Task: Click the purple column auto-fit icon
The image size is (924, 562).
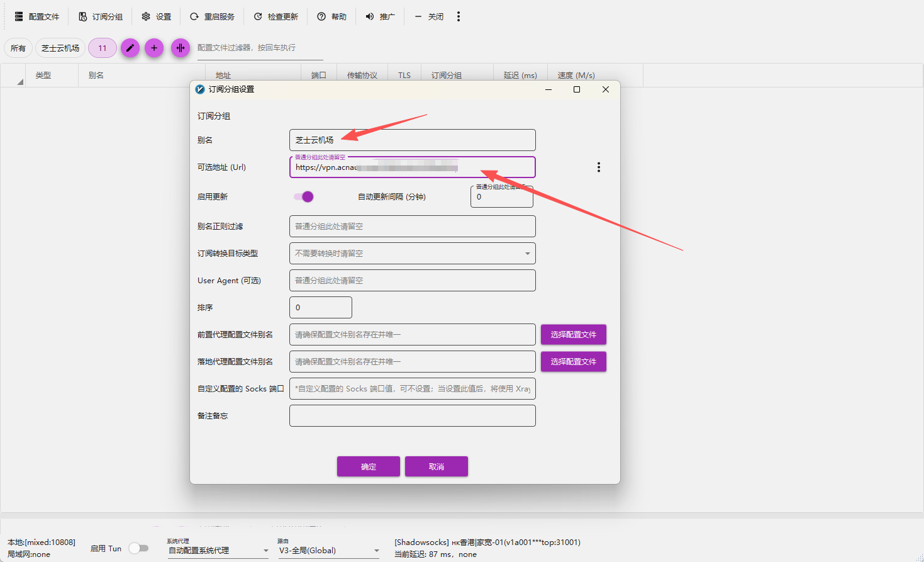Action: [x=181, y=48]
